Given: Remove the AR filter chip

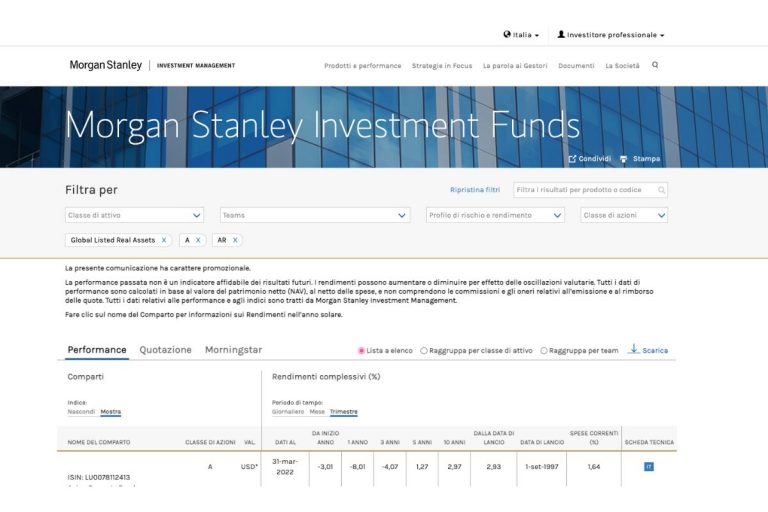Looking at the screenshot, I should (x=235, y=240).
